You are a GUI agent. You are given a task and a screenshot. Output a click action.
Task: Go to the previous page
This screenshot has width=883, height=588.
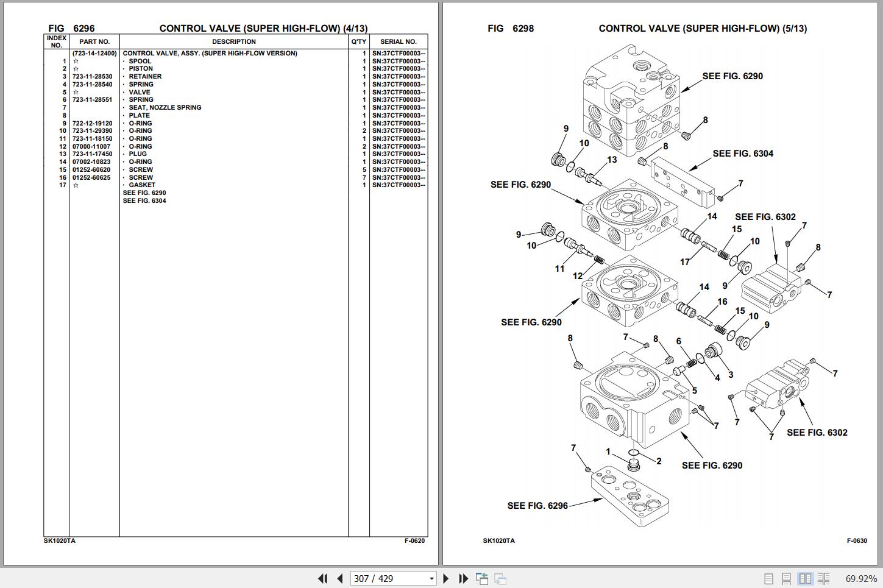coord(340,578)
